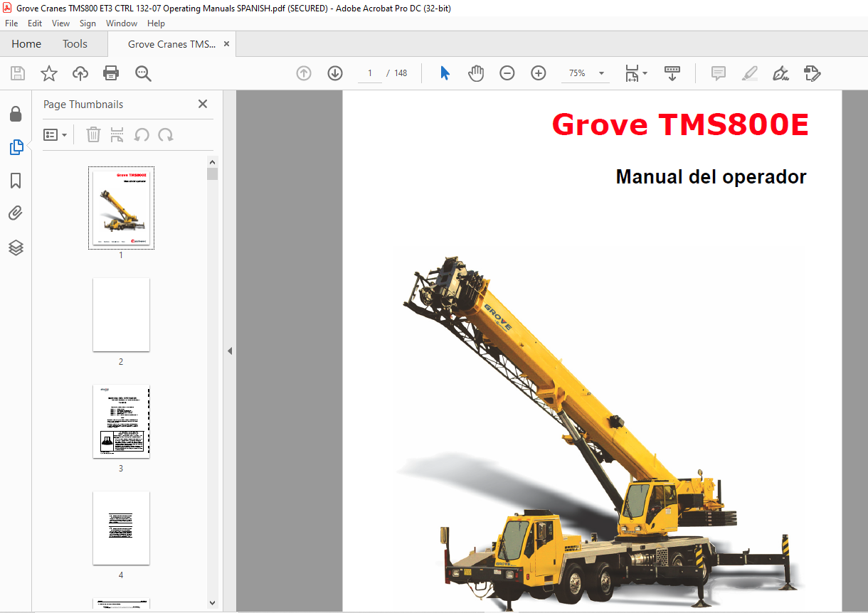Print the document with printer icon

tap(111, 73)
